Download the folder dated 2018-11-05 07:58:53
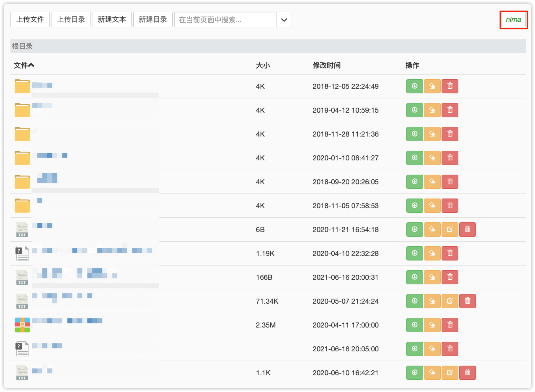The height and width of the screenshot is (392, 535). click(x=414, y=205)
